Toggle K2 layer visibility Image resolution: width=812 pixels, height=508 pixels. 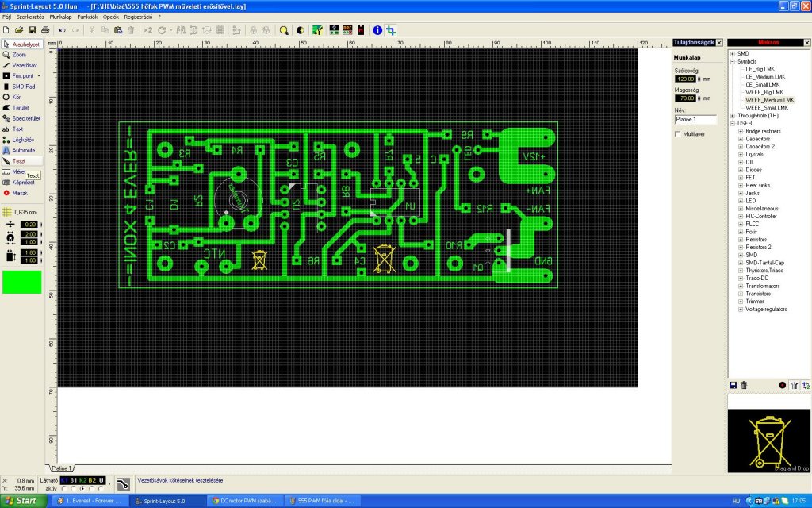(x=82, y=480)
